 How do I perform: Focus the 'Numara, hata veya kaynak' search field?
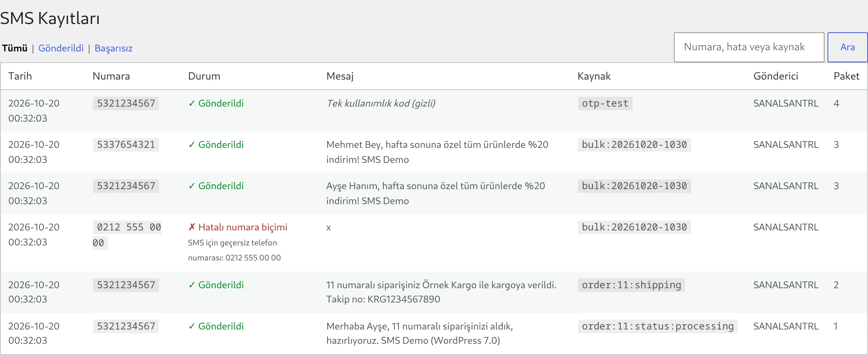click(x=749, y=47)
